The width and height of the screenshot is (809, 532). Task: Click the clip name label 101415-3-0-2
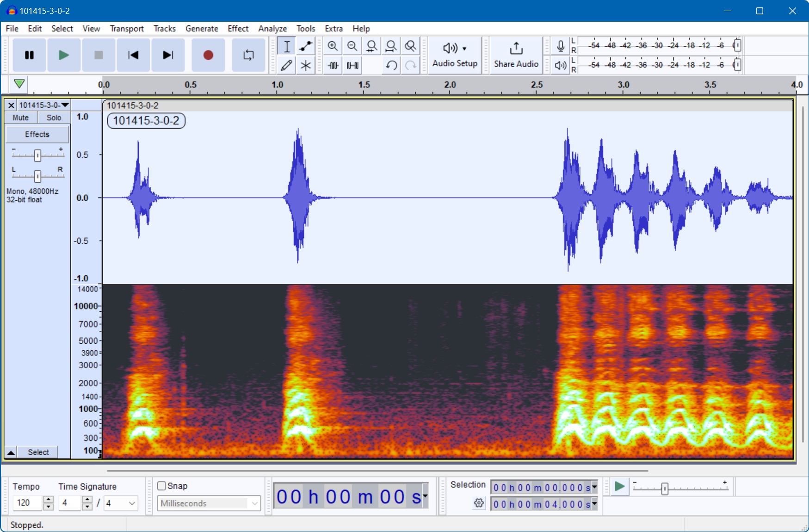pos(146,121)
